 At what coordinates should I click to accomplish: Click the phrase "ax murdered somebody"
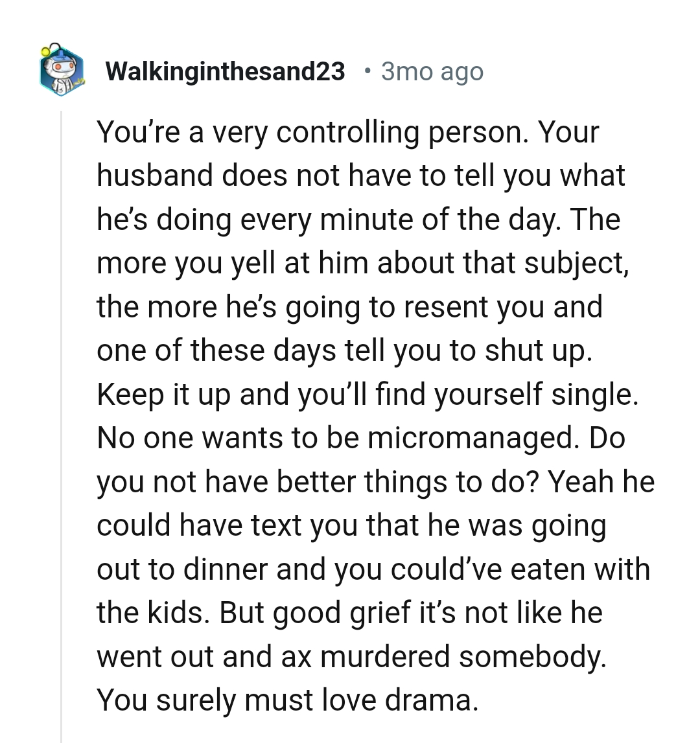click(444, 656)
